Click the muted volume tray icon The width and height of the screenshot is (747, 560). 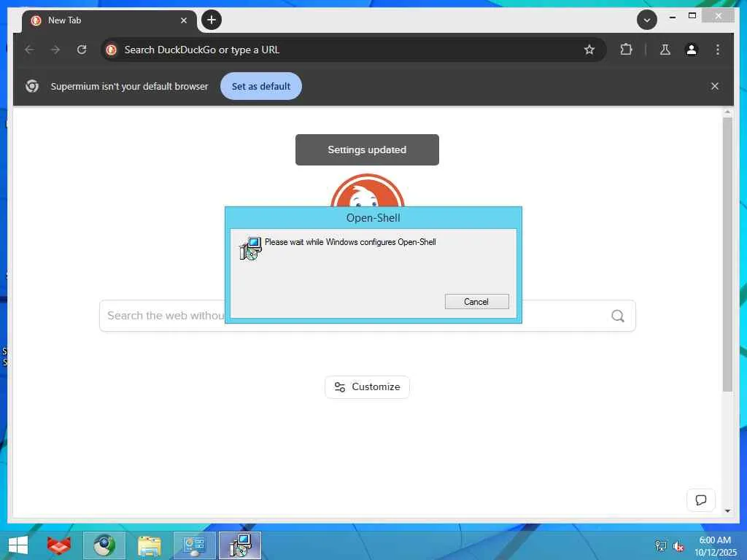click(x=678, y=546)
